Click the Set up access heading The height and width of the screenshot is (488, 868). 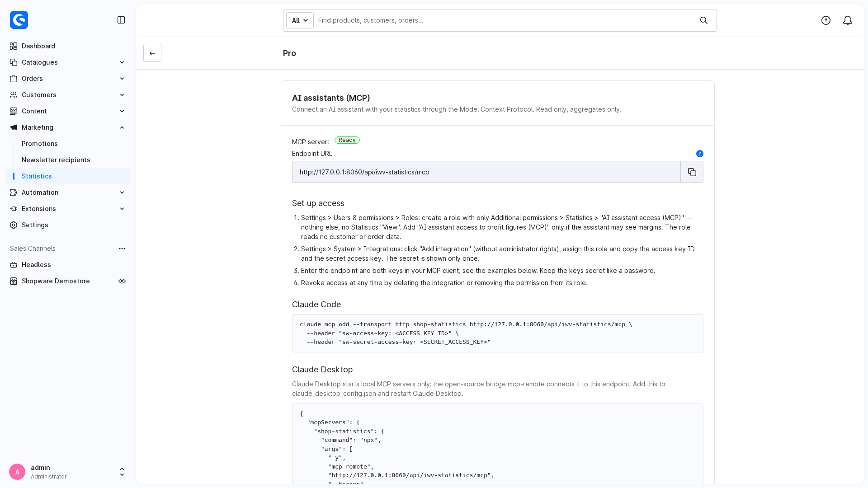(x=318, y=203)
